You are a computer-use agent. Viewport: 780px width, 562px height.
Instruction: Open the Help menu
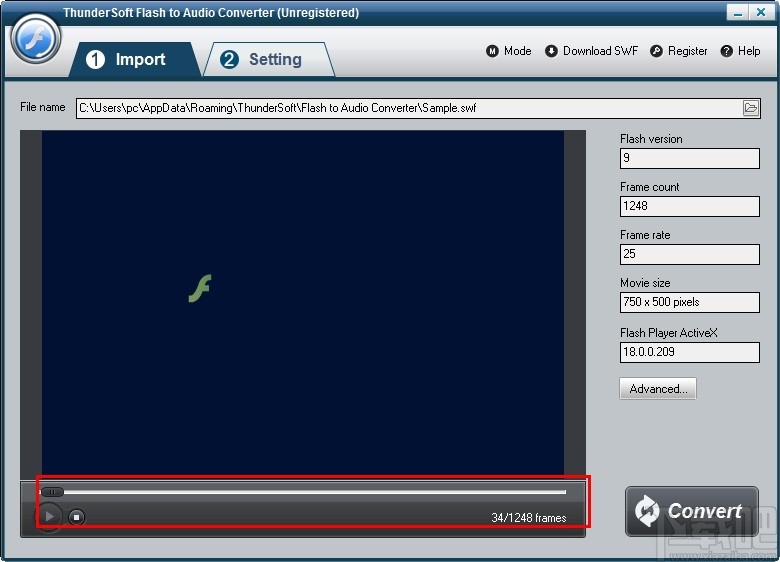(x=740, y=51)
